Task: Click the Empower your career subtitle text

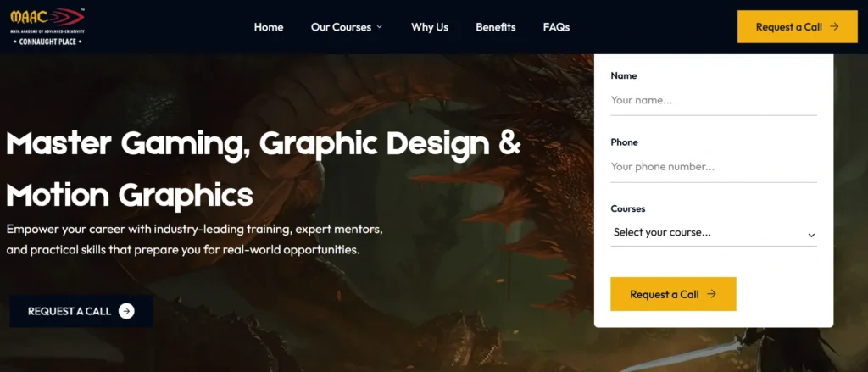Action: 195,239
